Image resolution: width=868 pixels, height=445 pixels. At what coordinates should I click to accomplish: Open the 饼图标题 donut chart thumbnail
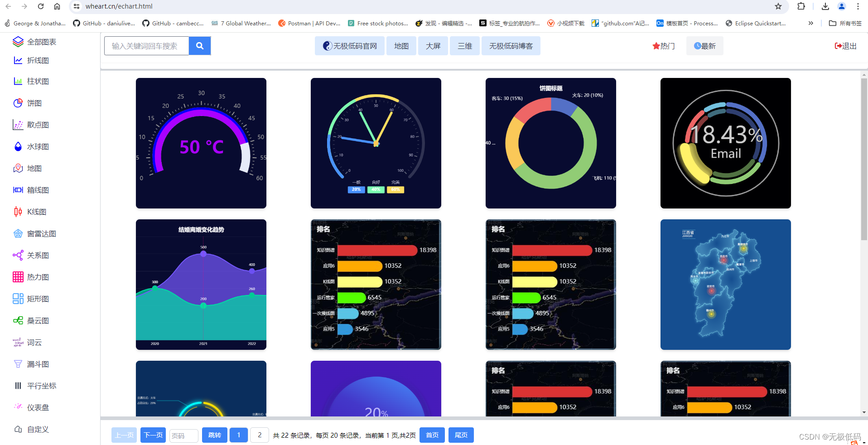551,143
